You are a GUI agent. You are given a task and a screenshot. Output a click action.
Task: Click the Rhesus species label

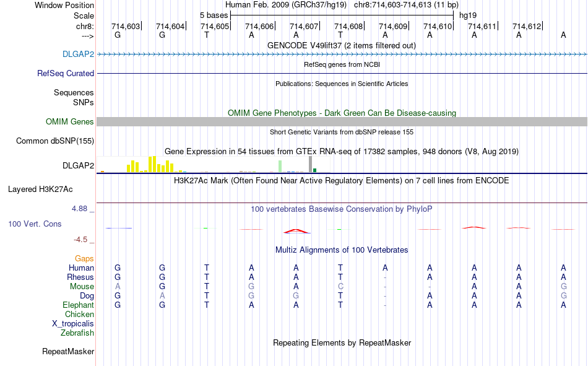tap(80, 277)
